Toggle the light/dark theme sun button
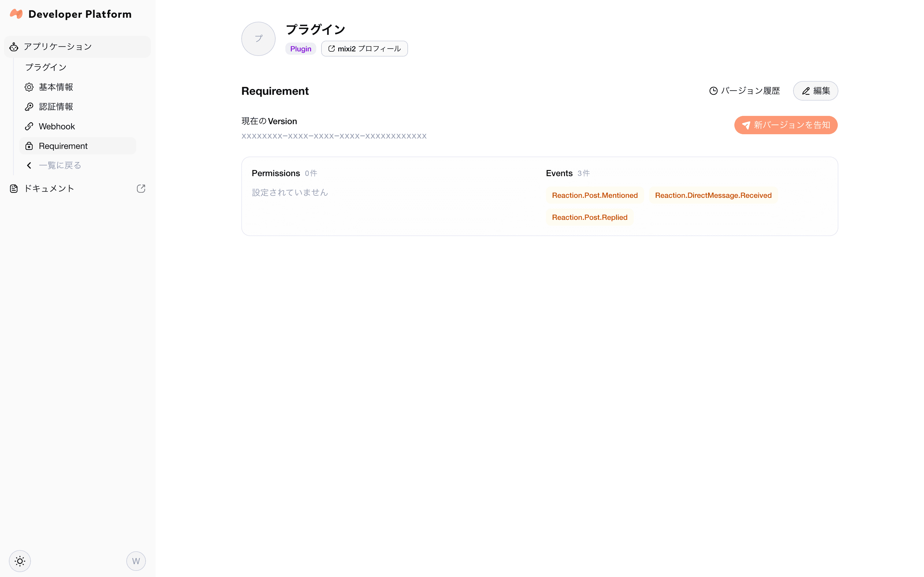This screenshot has height=577, width=924. 20,561
